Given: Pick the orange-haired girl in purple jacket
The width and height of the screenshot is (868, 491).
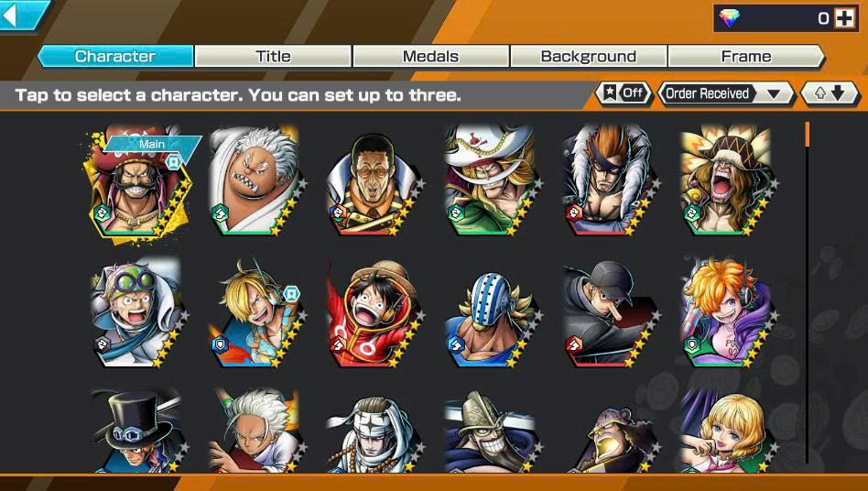Looking at the screenshot, I should click(729, 312).
